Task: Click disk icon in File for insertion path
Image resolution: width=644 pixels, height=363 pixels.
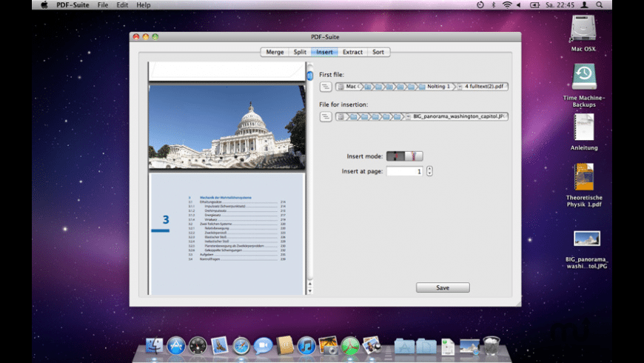Action: (341, 117)
